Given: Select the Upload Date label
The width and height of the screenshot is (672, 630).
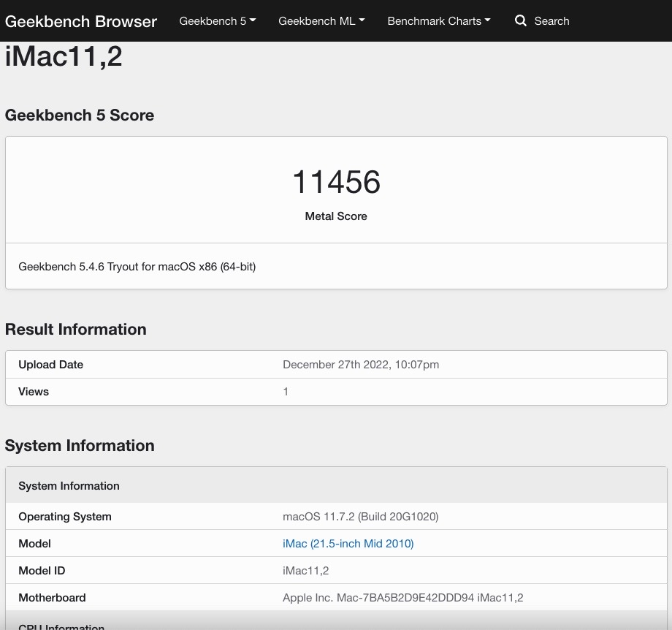Looking at the screenshot, I should [50, 365].
